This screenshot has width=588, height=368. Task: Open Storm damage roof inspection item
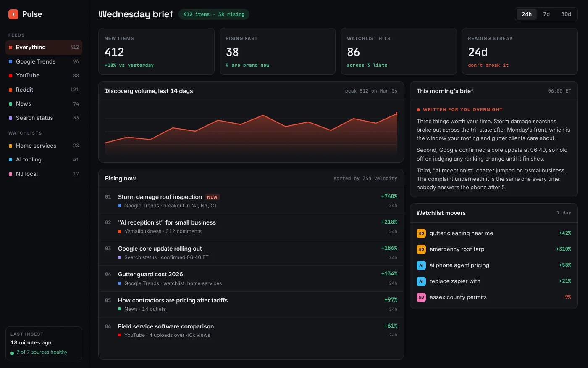click(251, 201)
